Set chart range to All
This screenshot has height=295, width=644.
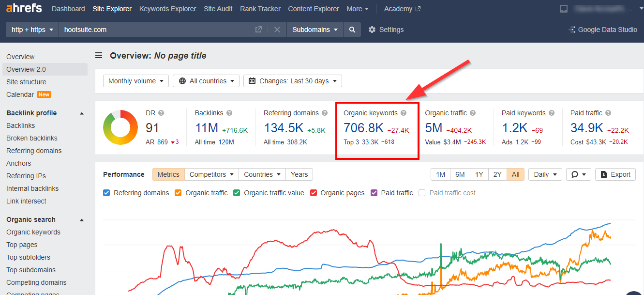click(516, 174)
